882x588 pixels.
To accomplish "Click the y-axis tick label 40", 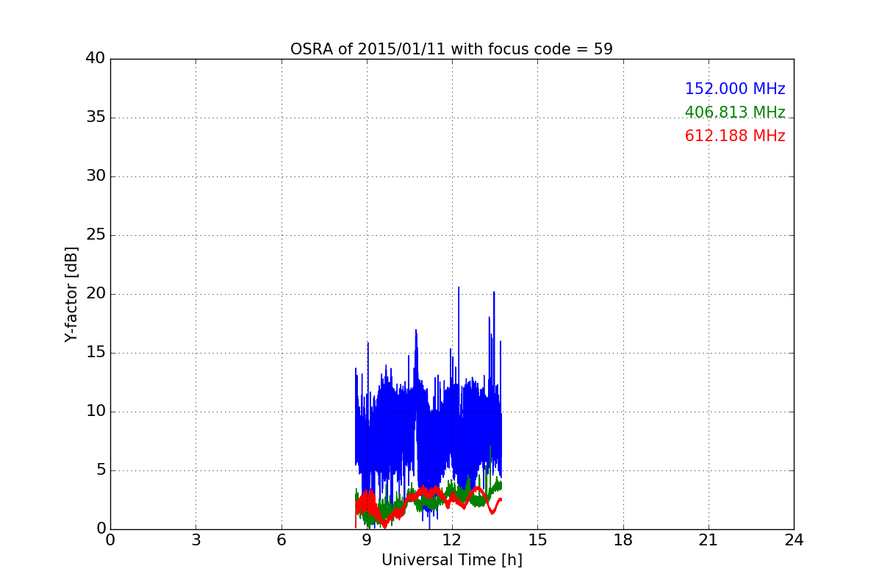I will 96,59.
